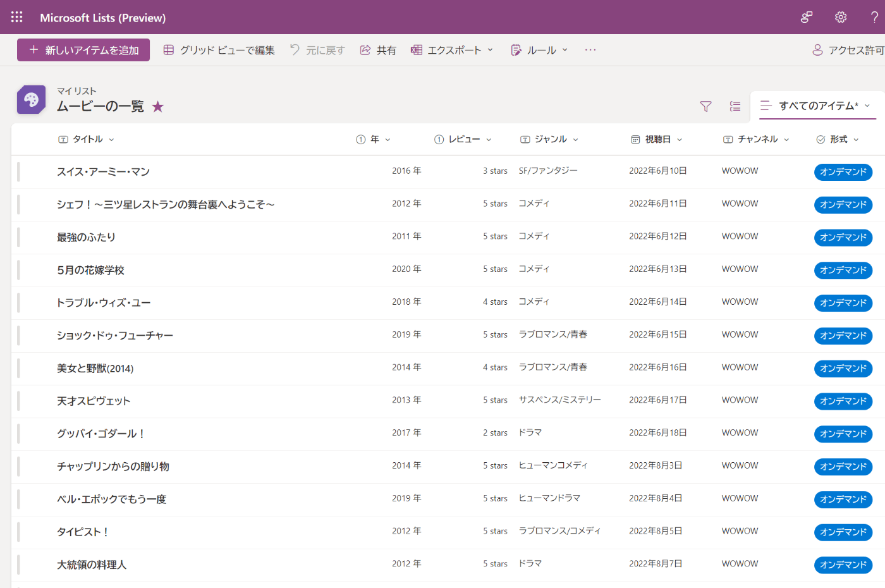Click the Microsoft Lists (Preview) title
Viewport: 885px width, 588px height.
pyautogui.click(x=103, y=18)
